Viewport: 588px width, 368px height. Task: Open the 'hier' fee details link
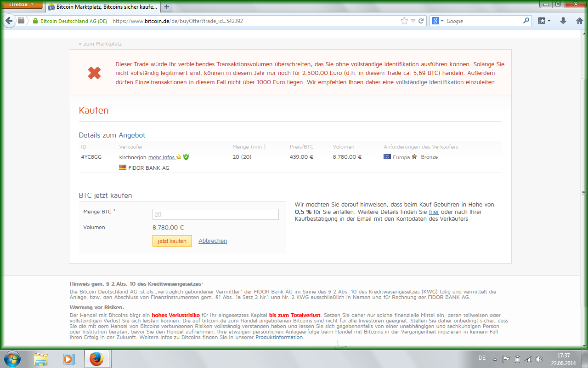coord(434,212)
